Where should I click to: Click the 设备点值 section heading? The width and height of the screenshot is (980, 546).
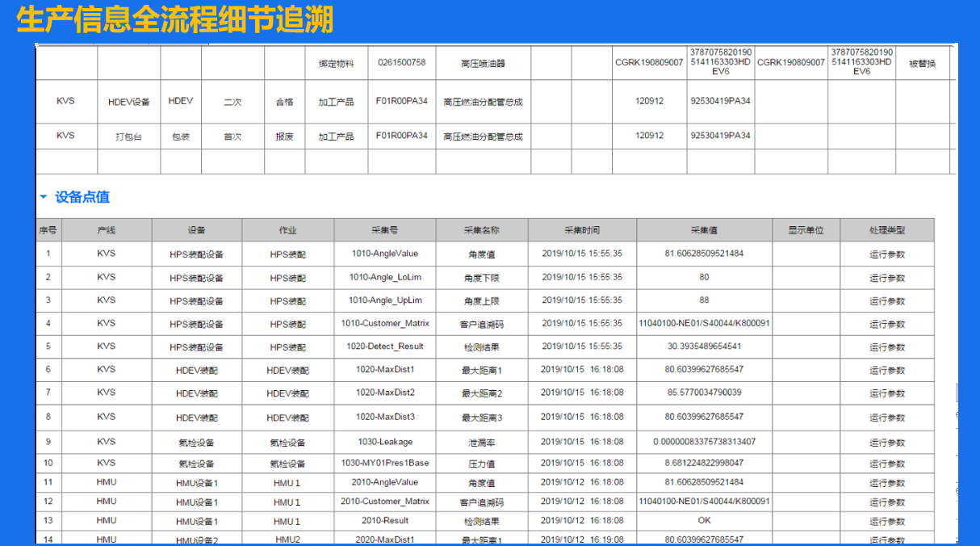(x=82, y=197)
